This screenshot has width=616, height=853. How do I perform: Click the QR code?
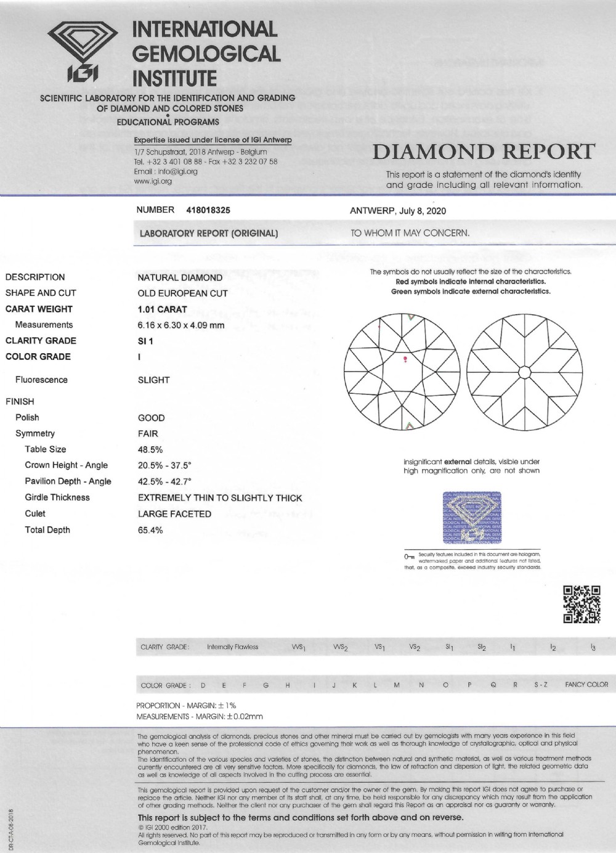[582, 604]
